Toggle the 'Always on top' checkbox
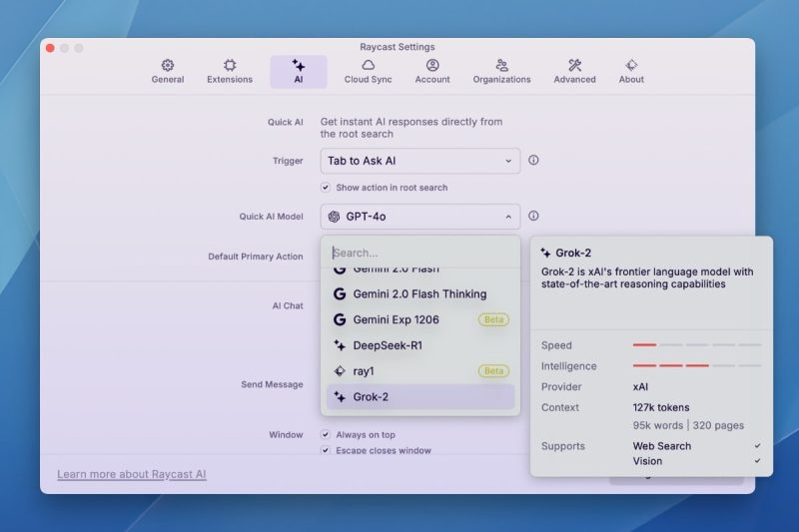Screen dimensions: 799x532 pos(326,434)
